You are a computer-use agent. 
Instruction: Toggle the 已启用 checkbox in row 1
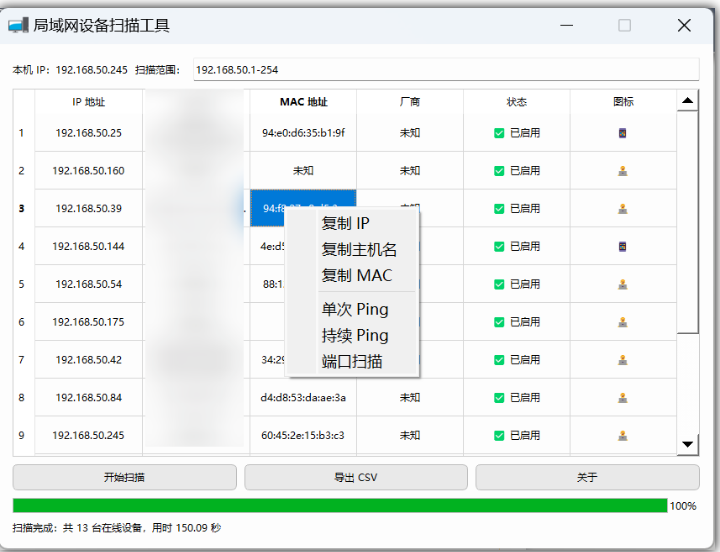(x=499, y=133)
